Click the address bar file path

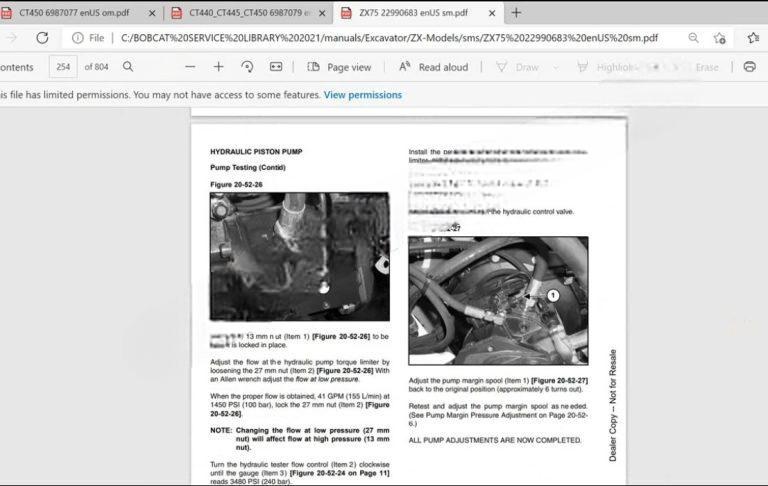coord(388,38)
